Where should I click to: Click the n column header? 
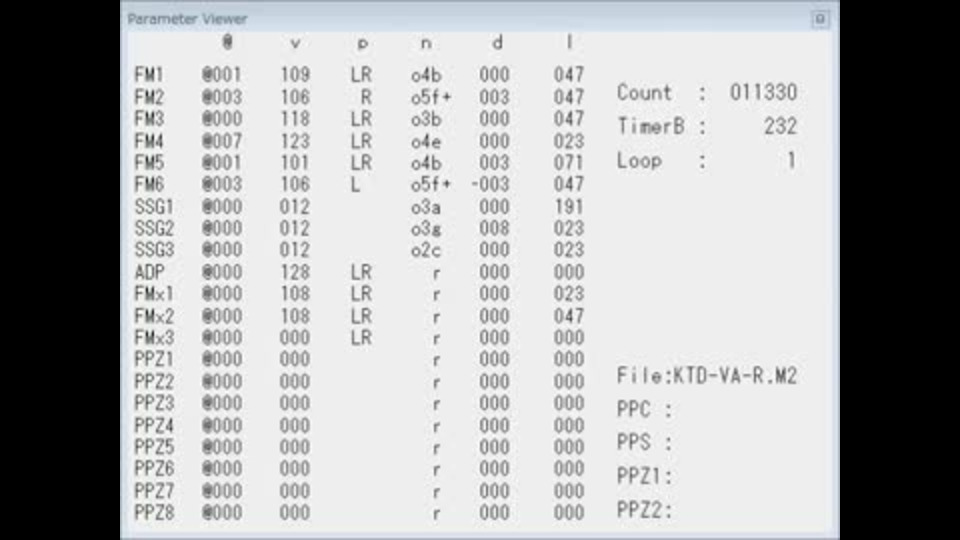[426, 43]
